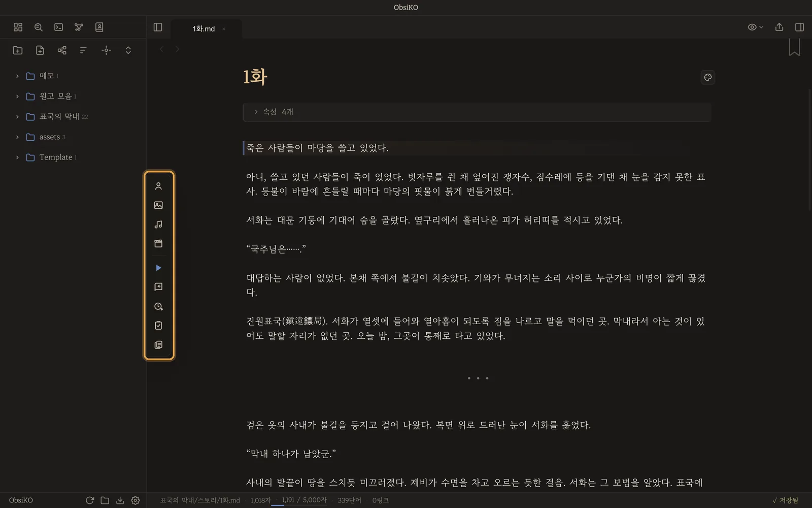Open the four-squares dashboard icon
Viewport: 812px width, 508px height.
click(x=18, y=27)
